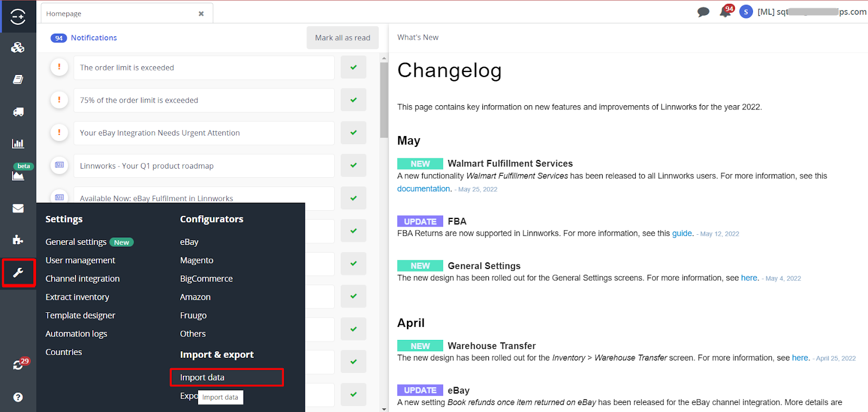868x412 pixels.
Task: Open General settings from Settings menu
Action: (x=76, y=242)
